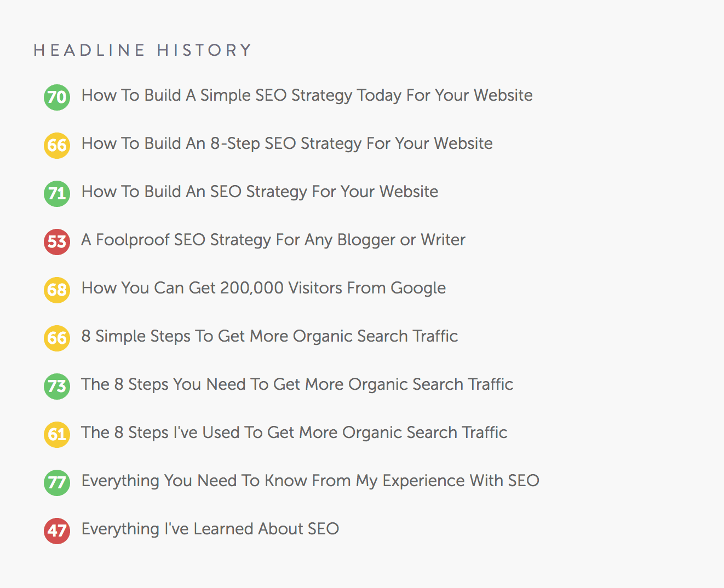Click the yellow score badge showing 66
Image resolution: width=724 pixels, height=588 pixels.
(56, 145)
